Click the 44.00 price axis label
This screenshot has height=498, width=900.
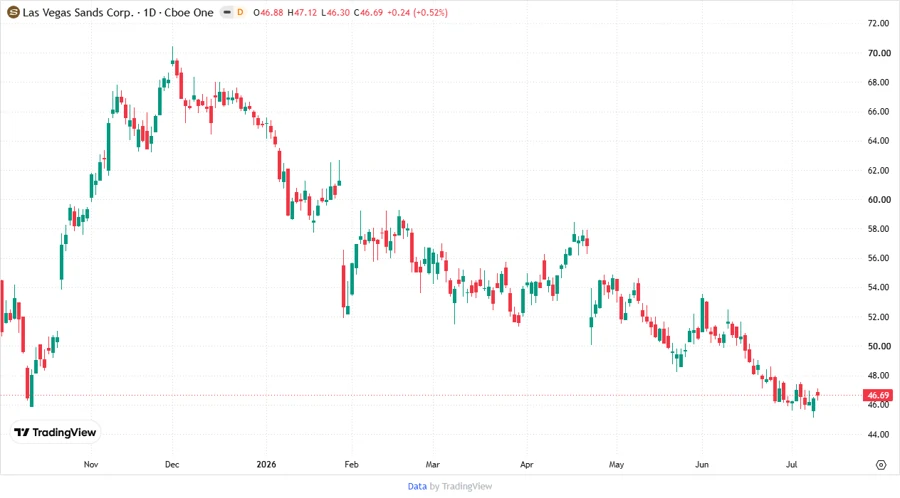tap(878, 434)
